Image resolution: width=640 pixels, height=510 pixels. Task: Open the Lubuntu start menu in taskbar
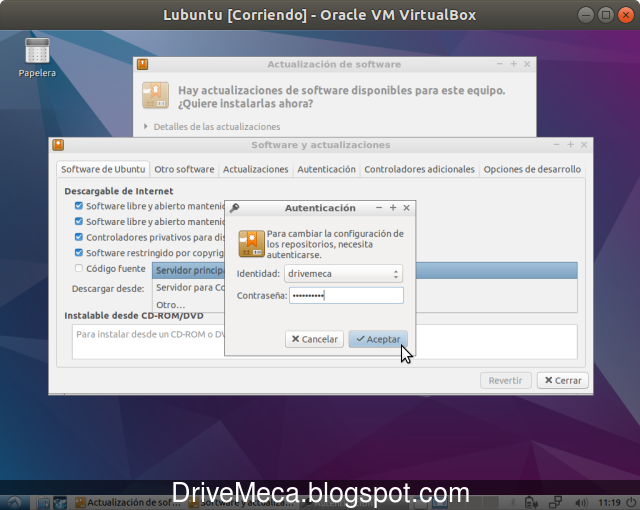pos(15,502)
